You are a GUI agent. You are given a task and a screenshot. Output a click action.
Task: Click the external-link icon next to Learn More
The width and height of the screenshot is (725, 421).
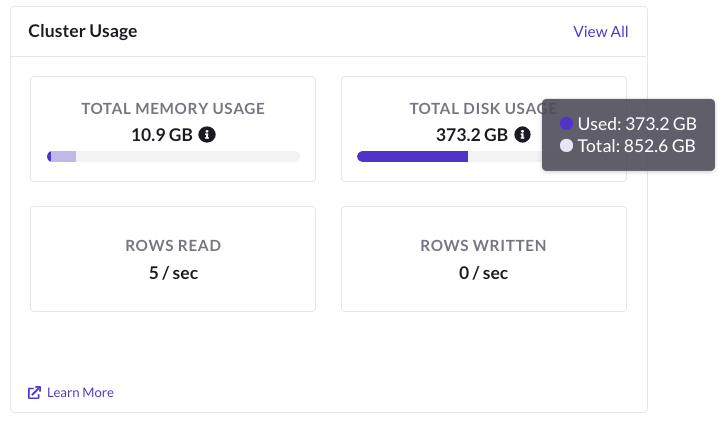(35, 393)
